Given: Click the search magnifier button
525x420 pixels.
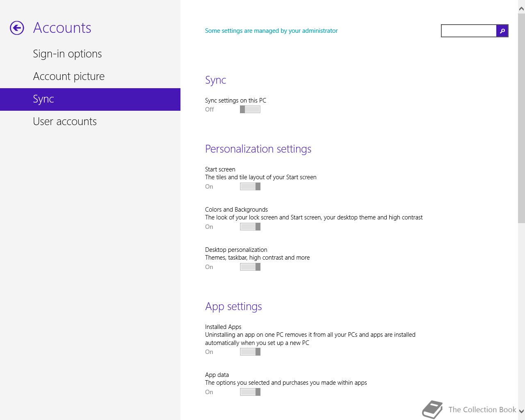Looking at the screenshot, I should pos(502,31).
